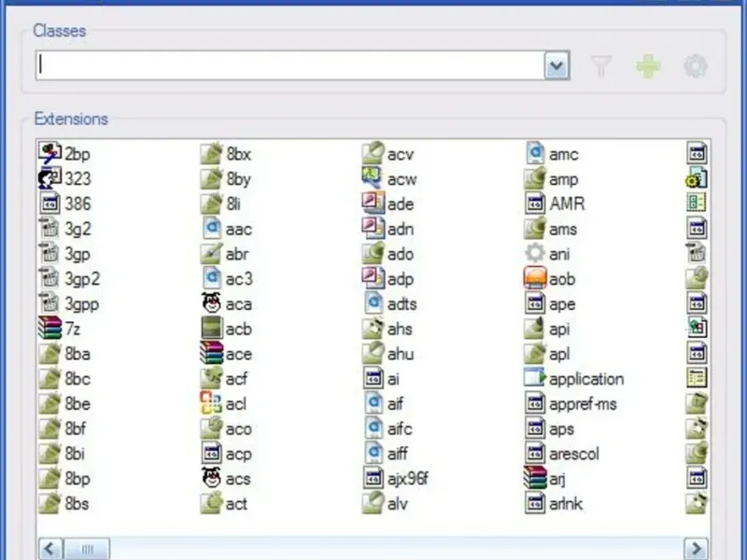Click the AMR extension label
Screen dimensions: 747x560
coord(567,203)
